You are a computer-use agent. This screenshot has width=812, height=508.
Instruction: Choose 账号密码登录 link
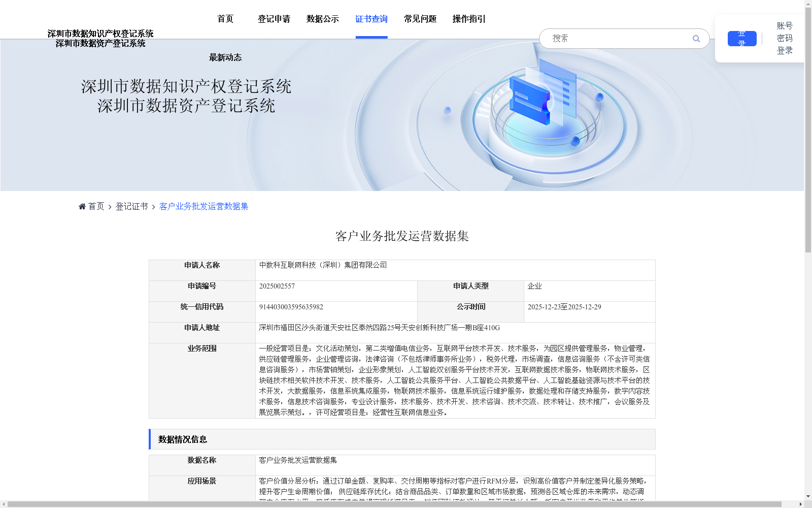point(785,38)
